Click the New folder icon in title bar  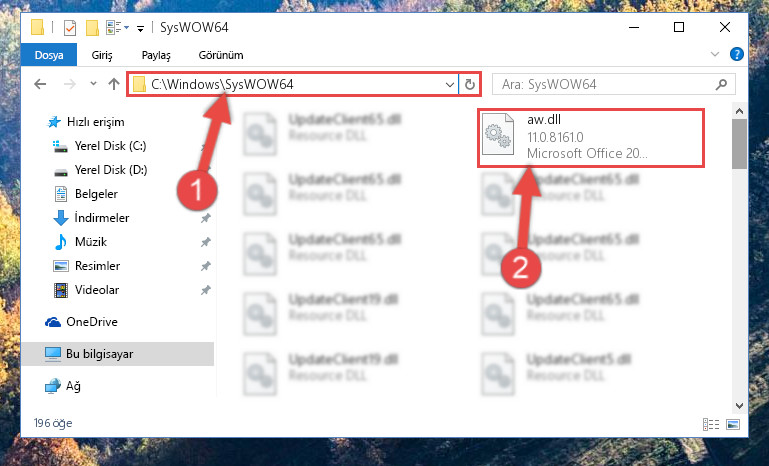[92, 27]
